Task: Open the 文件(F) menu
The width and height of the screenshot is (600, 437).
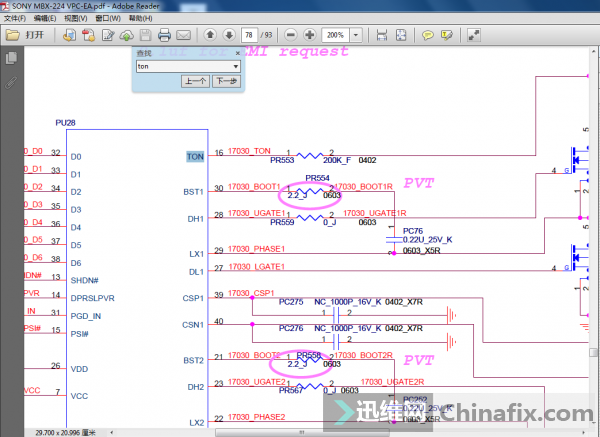Action: click(15, 18)
